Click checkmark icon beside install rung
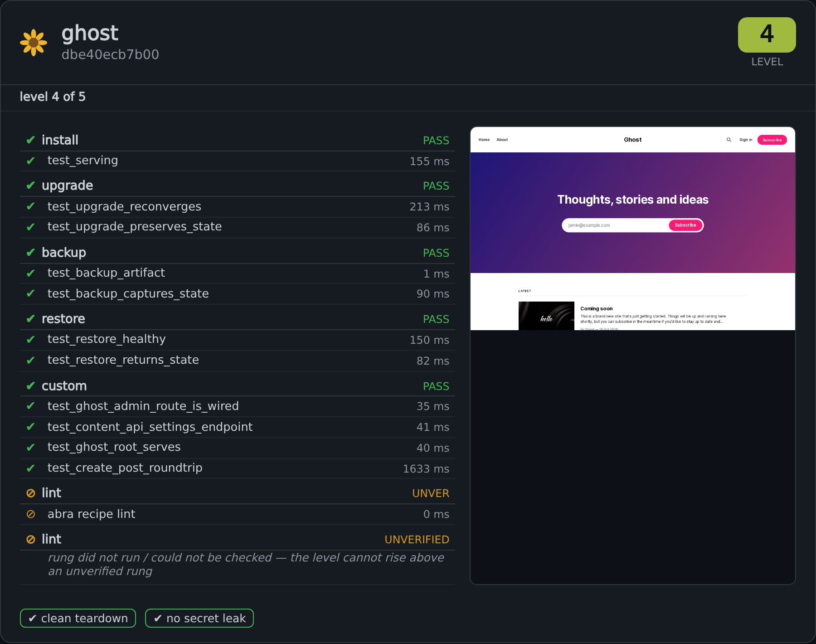The height and width of the screenshot is (644, 816). coord(31,140)
